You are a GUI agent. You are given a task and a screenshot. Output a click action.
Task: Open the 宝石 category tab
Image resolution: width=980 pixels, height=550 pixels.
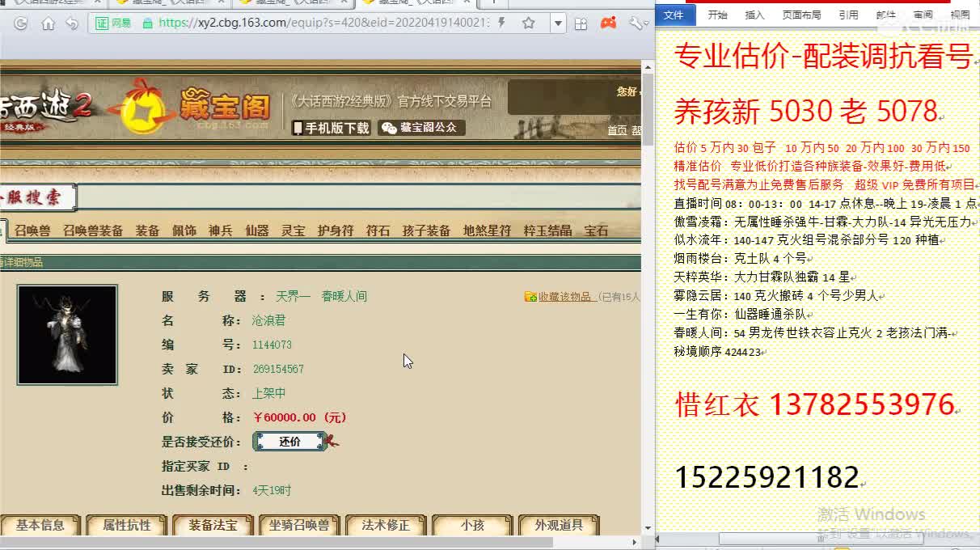(596, 231)
